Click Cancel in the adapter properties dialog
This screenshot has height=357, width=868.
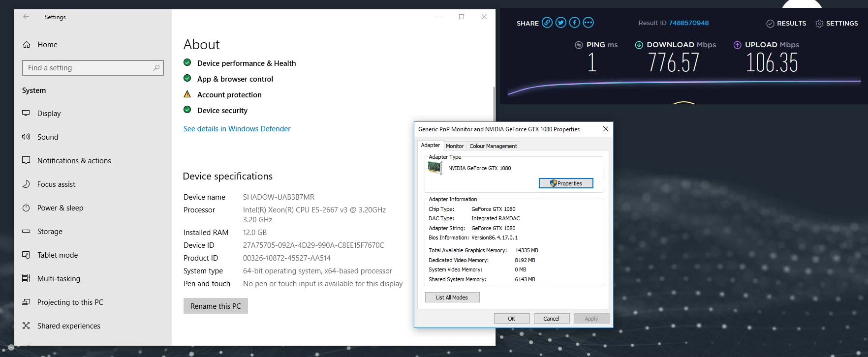[551, 319]
